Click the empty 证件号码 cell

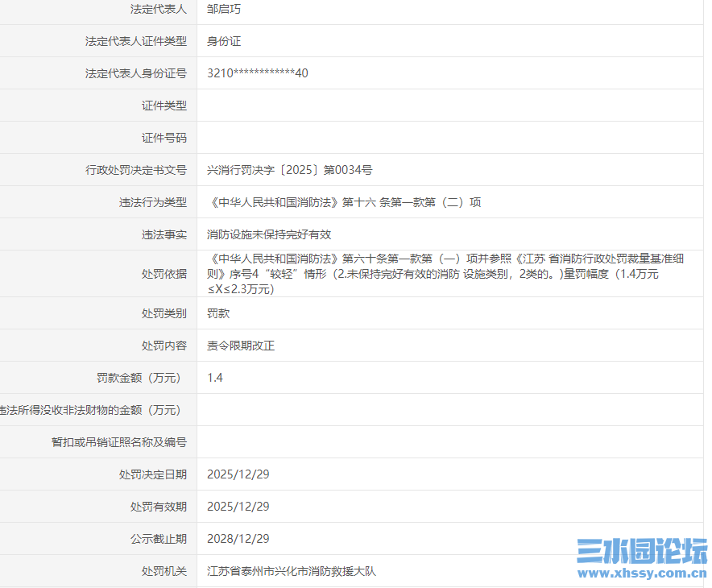[x=322, y=137]
